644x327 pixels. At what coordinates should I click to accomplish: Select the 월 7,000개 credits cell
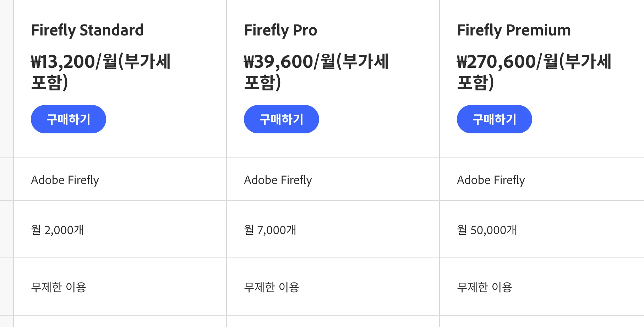[x=270, y=230]
